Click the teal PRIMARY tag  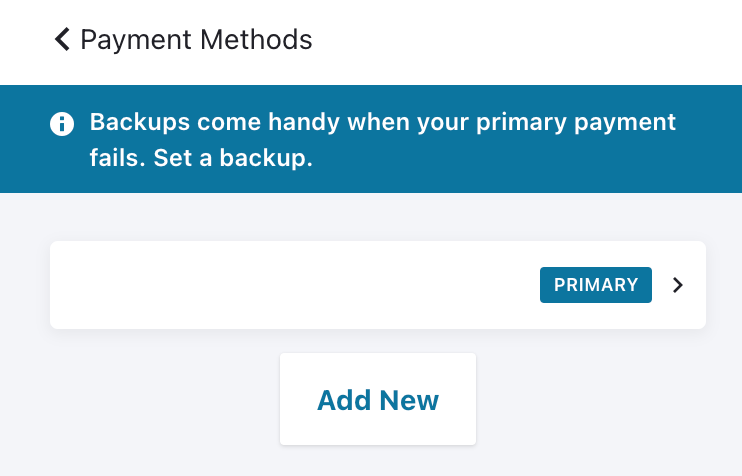coord(595,285)
